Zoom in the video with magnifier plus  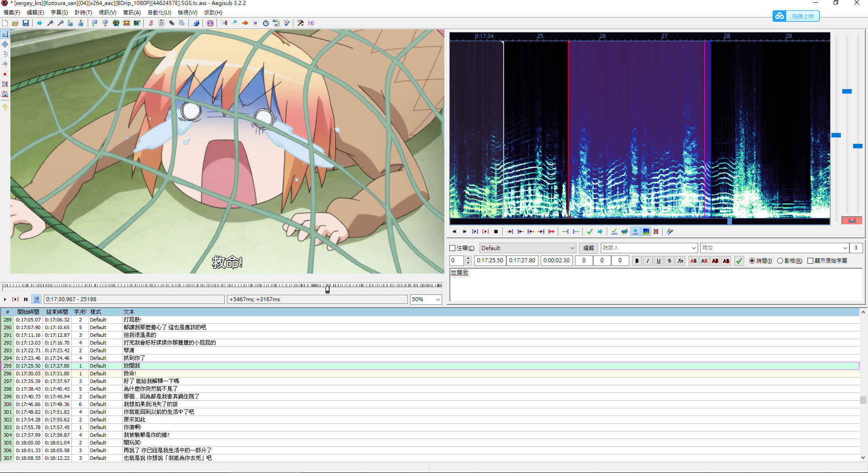[50, 23]
